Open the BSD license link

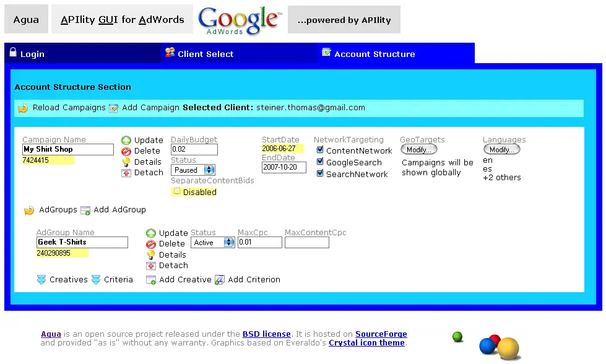(x=267, y=334)
